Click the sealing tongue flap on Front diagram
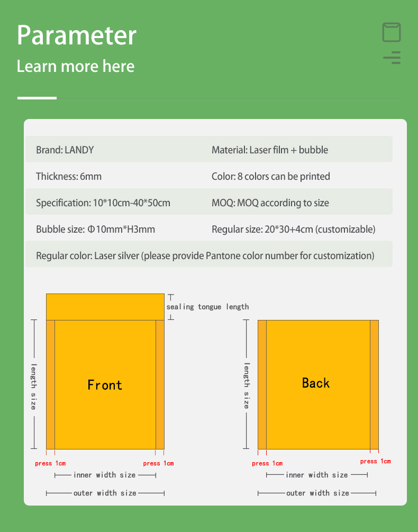 click(x=105, y=307)
